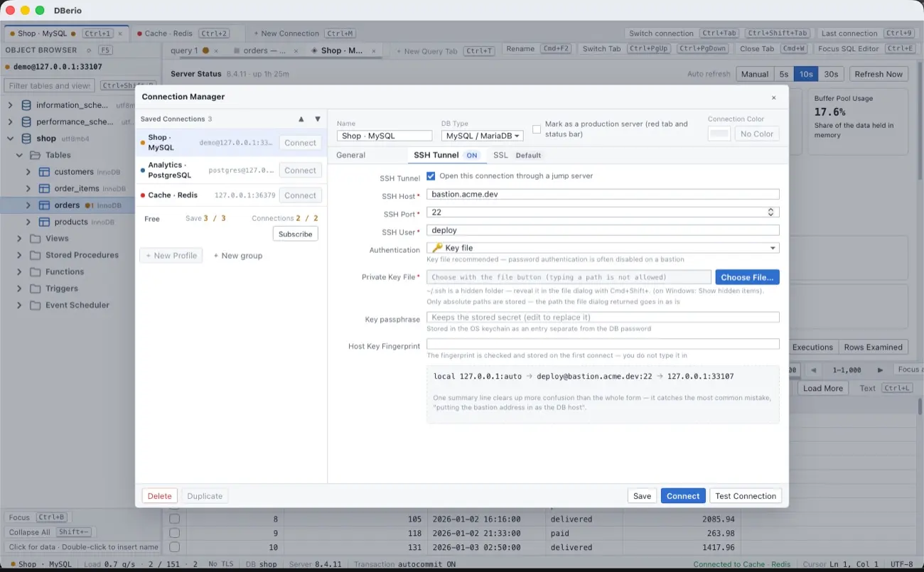The height and width of the screenshot is (572, 924).
Task: Switch to the General tab
Action: click(x=351, y=155)
